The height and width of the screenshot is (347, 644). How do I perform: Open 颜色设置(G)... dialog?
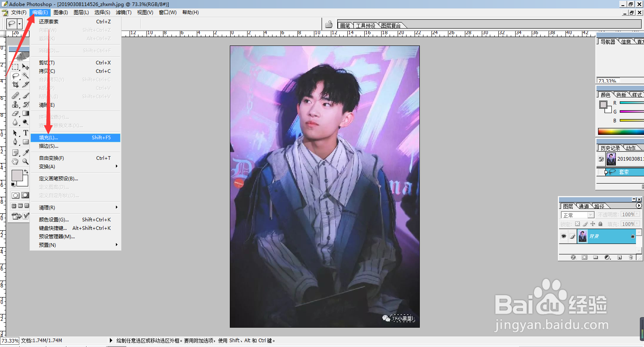click(x=75, y=220)
